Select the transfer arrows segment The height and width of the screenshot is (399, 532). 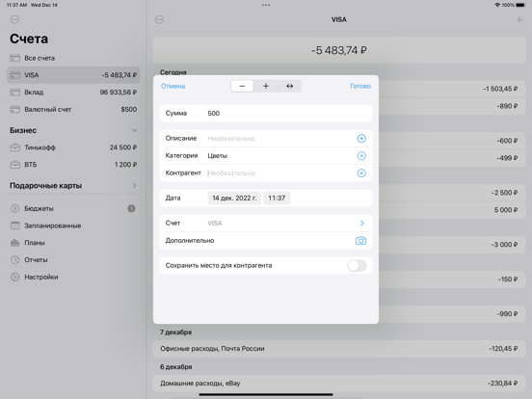tap(289, 86)
